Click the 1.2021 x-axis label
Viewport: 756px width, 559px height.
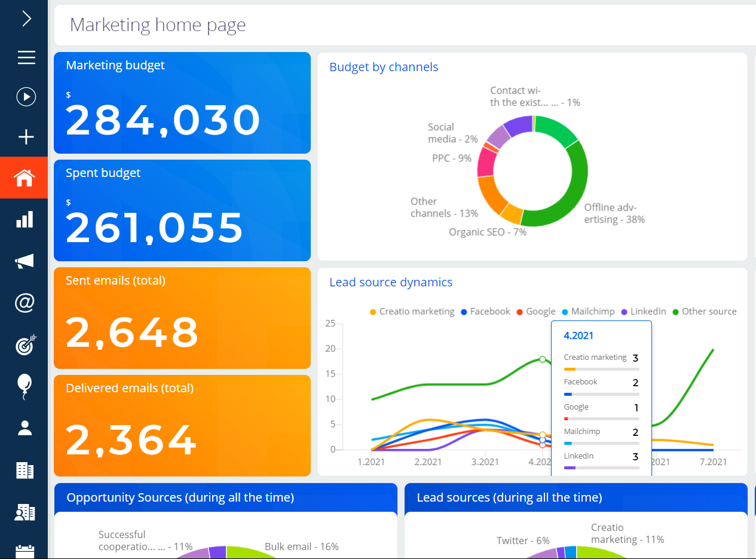[x=371, y=462]
